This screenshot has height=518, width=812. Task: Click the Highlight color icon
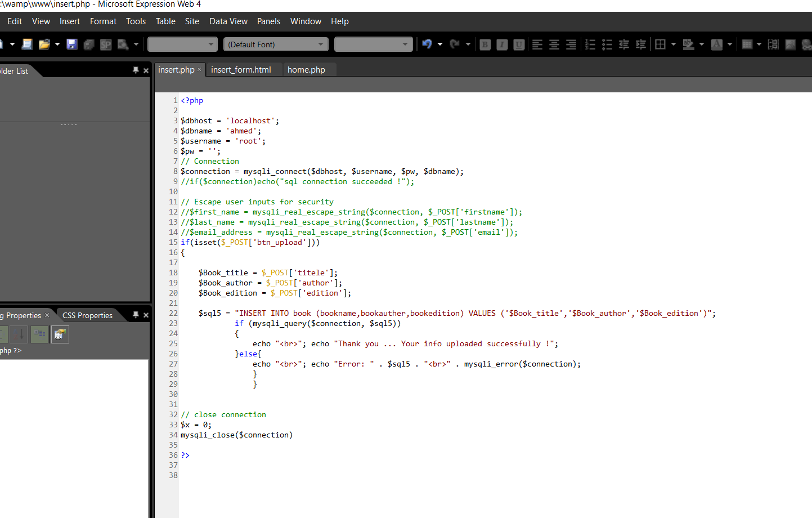pyautogui.click(x=688, y=44)
